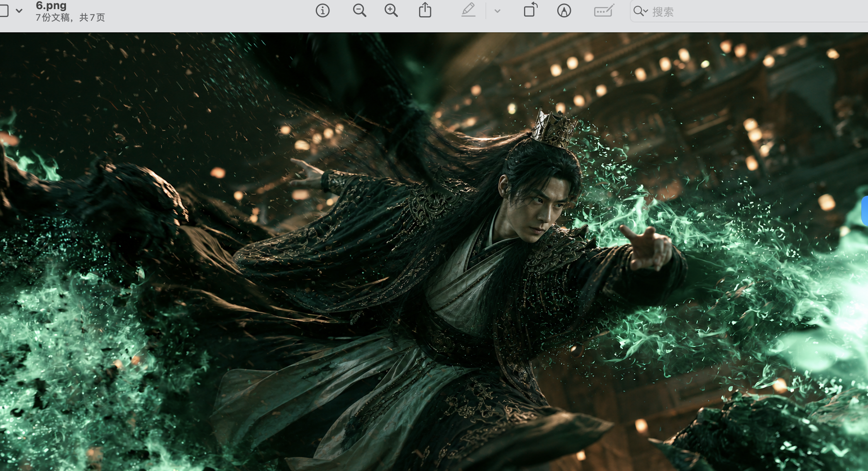The image size is (868, 471).
Task: Rotate the image with the rotate icon
Action: tap(530, 10)
